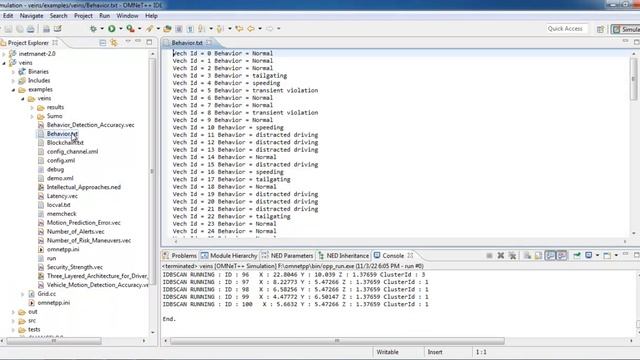640x360 pixels.
Task: Click the editor vertical scrollbar
Action: (x=633, y=79)
